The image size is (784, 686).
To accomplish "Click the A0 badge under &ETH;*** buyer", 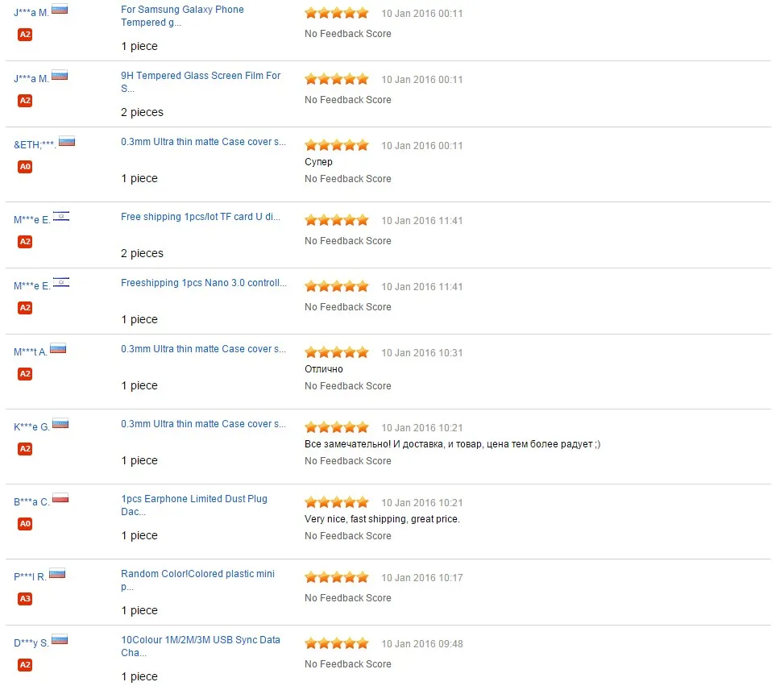I will coord(25,167).
